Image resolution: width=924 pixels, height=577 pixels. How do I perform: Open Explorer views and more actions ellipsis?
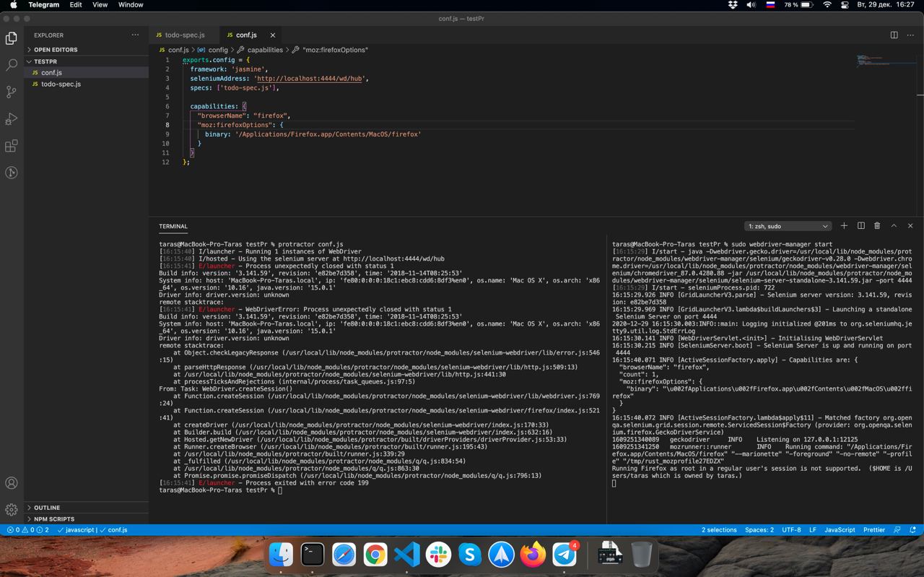[x=135, y=35]
